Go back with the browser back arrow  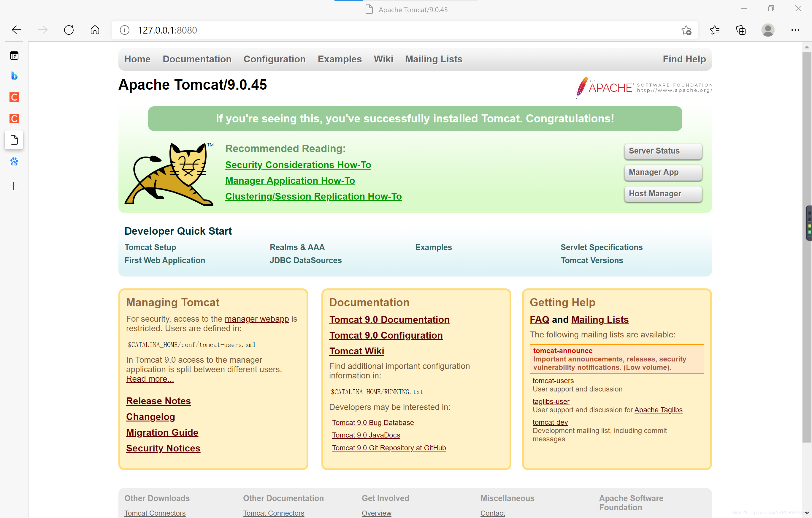pyautogui.click(x=16, y=30)
